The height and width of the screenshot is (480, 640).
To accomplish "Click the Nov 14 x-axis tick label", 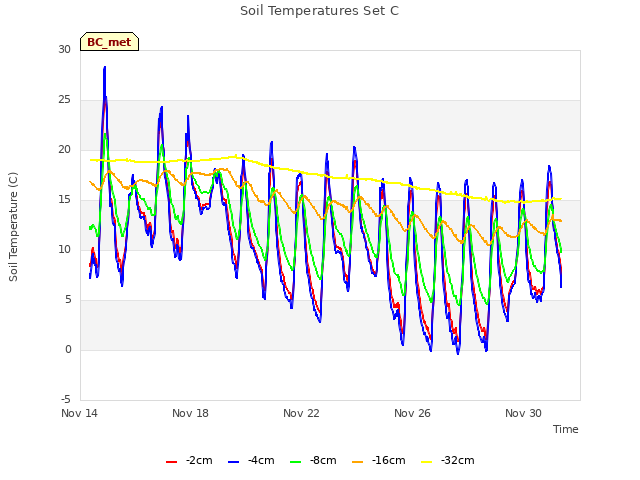I will click(80, 413).
